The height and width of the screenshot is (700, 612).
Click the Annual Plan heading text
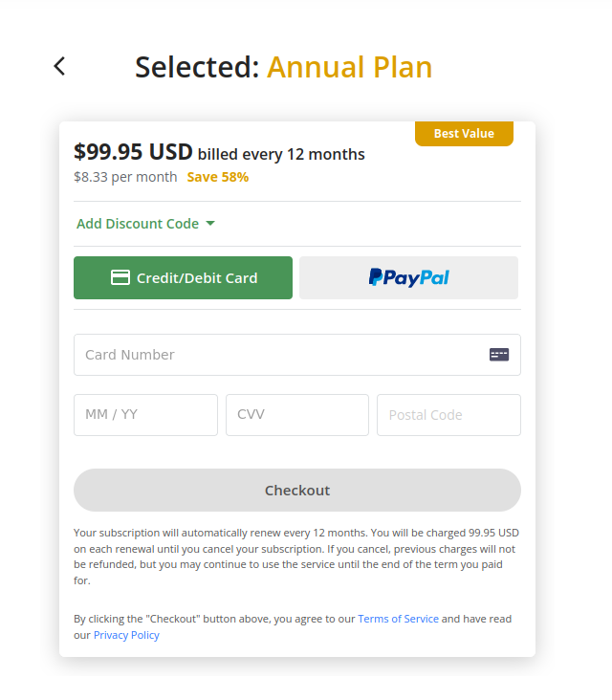(349, 67)
